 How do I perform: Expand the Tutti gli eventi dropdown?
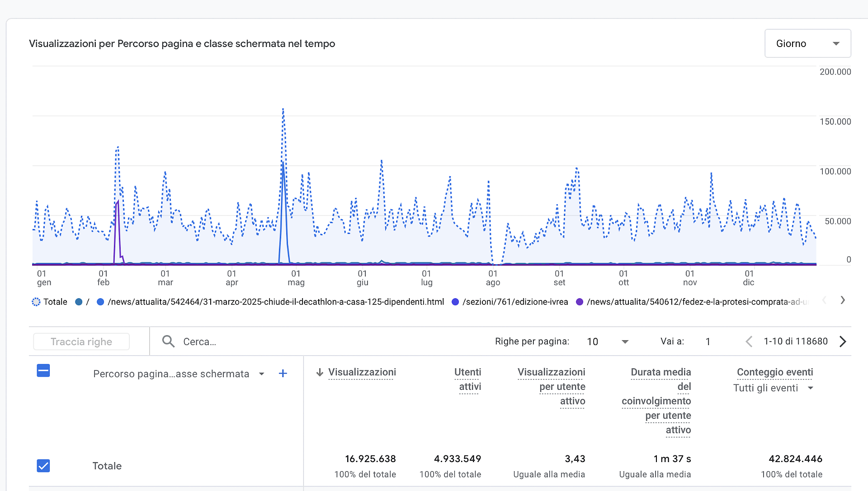pos(773,388)
